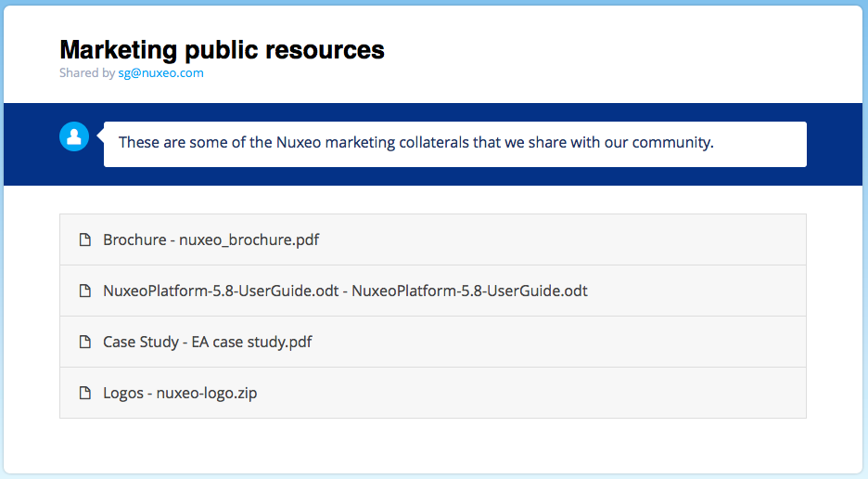
Task: Click the marketing collaterals comment bubble
Action: pyautogui.click(x=455, y=144)
